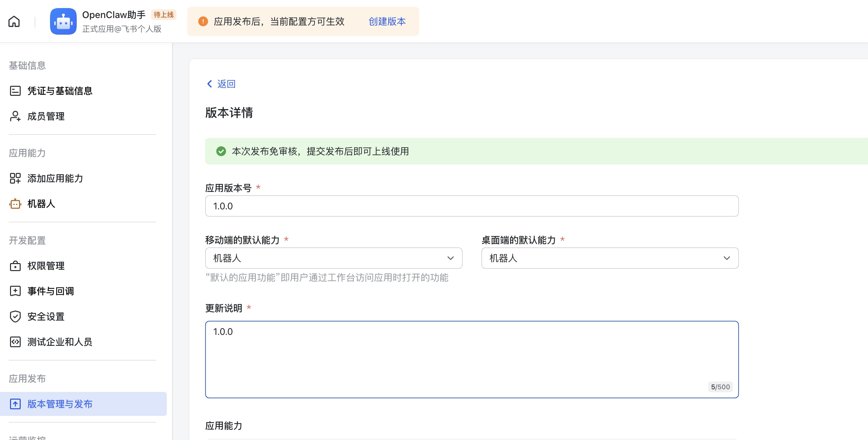The height and width of the screenshot is (440, 868).
Task: Click chevron arrow of desktop default capability
Action: (727, 258)
